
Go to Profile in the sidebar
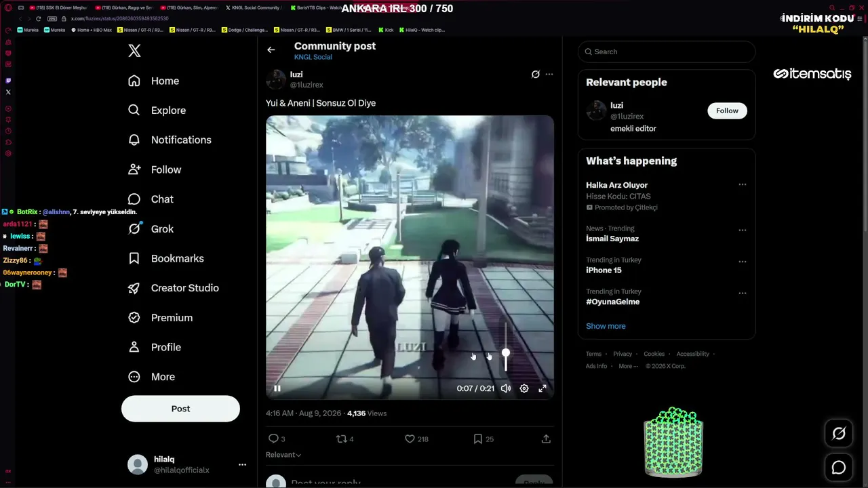155,347
